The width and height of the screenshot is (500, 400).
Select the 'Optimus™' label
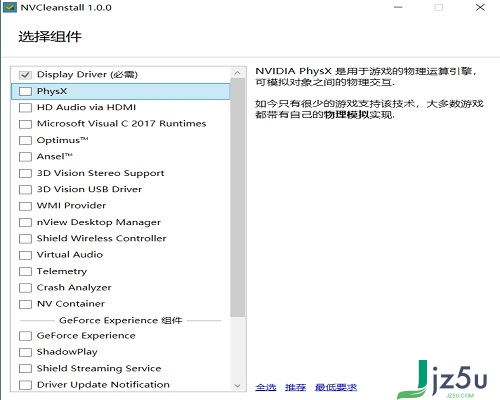click(x=63, y=140)
